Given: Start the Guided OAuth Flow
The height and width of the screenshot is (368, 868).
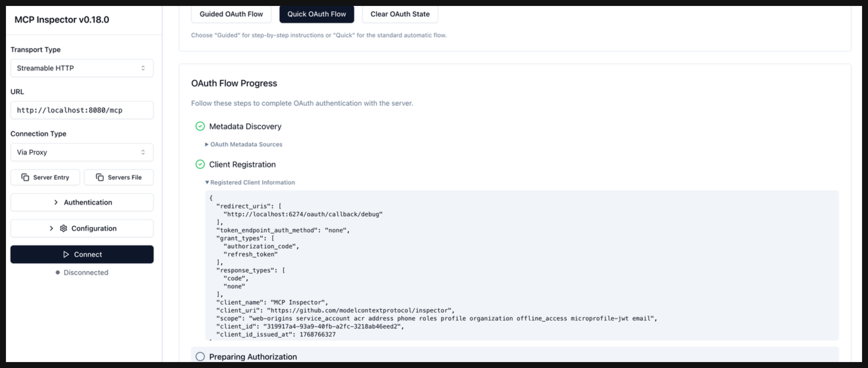Looking at the screenshot, I should click(231, 14).
